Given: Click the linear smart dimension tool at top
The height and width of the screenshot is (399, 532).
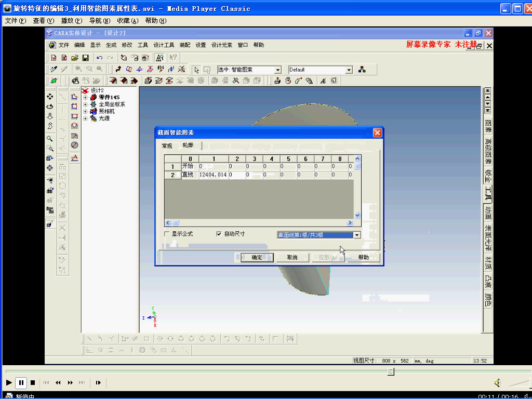Looking at the screenshot, I should point(75,97).
